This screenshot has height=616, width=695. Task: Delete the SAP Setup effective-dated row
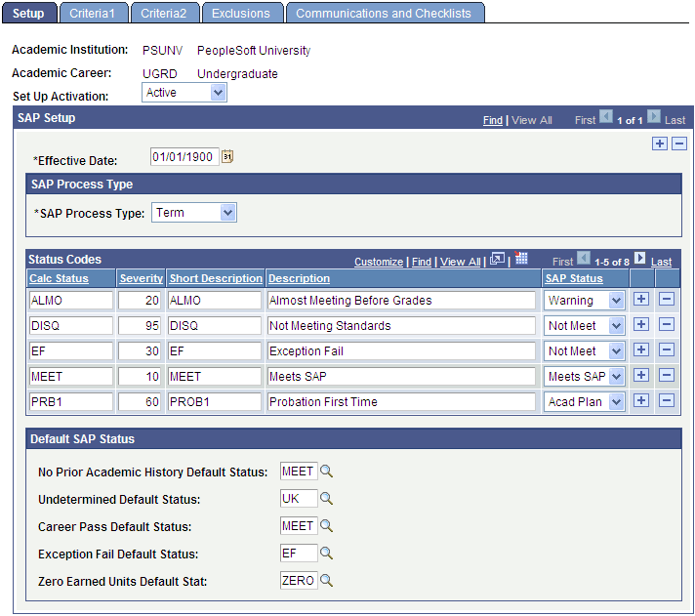click(679, 144)
